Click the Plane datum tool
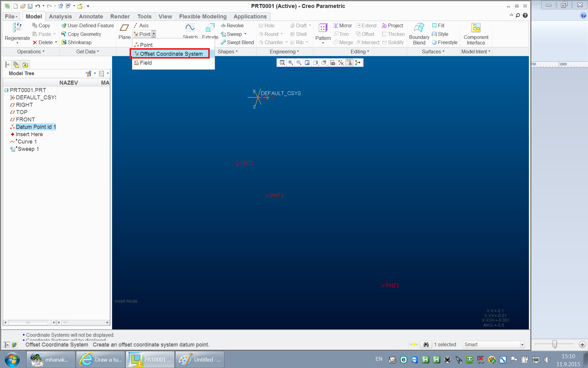Image resolution: width=588 pixels, height=368 pixels. (124, 32)
